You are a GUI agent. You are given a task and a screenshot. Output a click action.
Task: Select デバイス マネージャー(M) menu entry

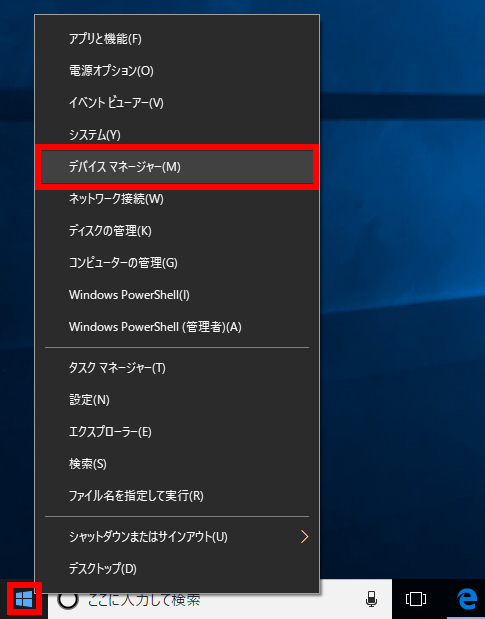click(177, 167)
